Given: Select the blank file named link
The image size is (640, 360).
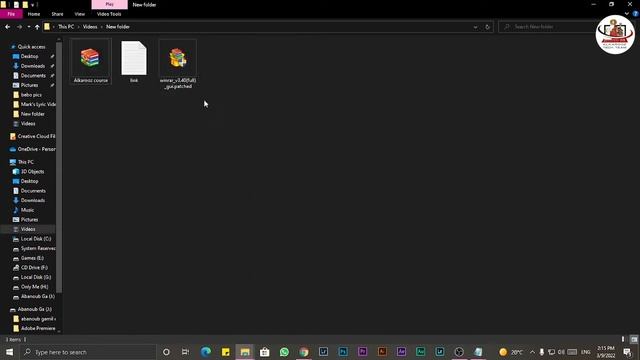Looking at the screenshot, I should (x=134, y=61).
